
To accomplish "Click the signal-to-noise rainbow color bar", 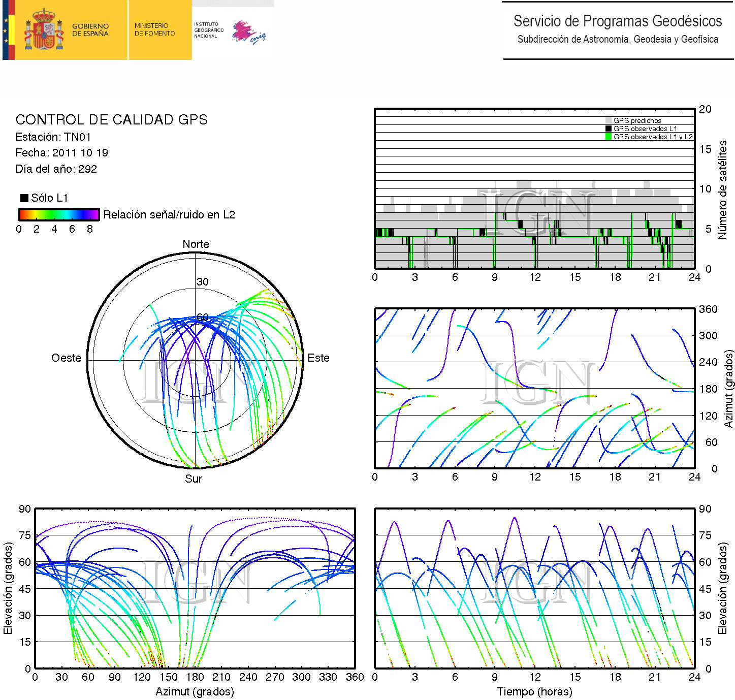I will [59, 214].
